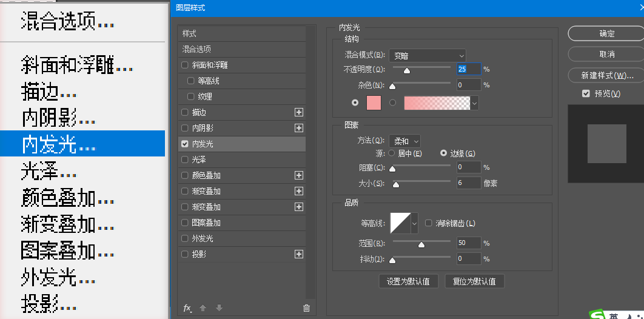Toggle the 消除锯齿 checkbox
Viewport: 644px width, 319px height.
[x=429, y=223]
